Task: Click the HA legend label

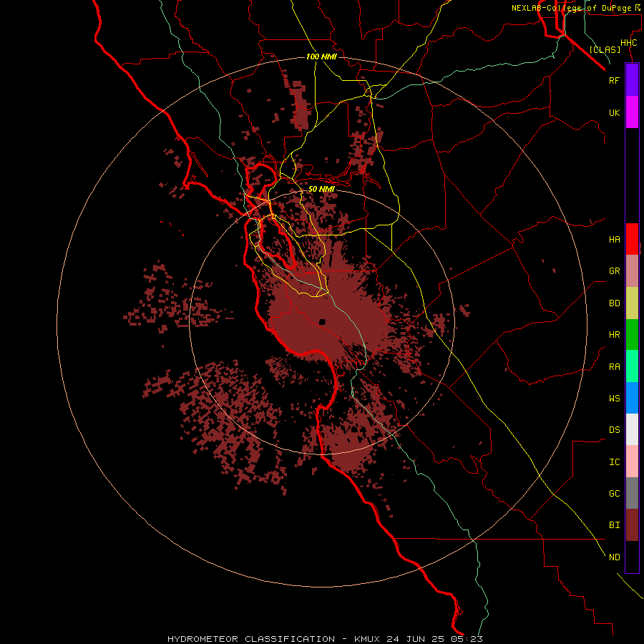Action: (614, 240)
